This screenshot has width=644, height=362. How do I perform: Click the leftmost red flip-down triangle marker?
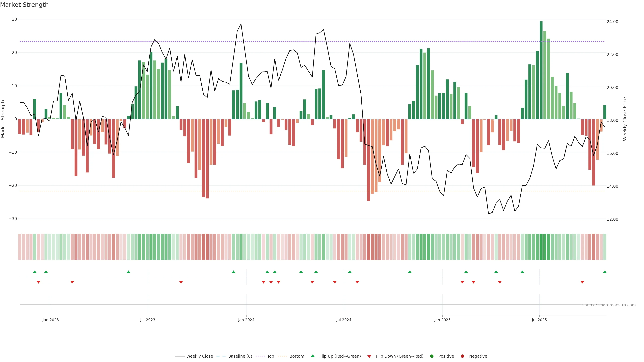[x=39, y=282]
